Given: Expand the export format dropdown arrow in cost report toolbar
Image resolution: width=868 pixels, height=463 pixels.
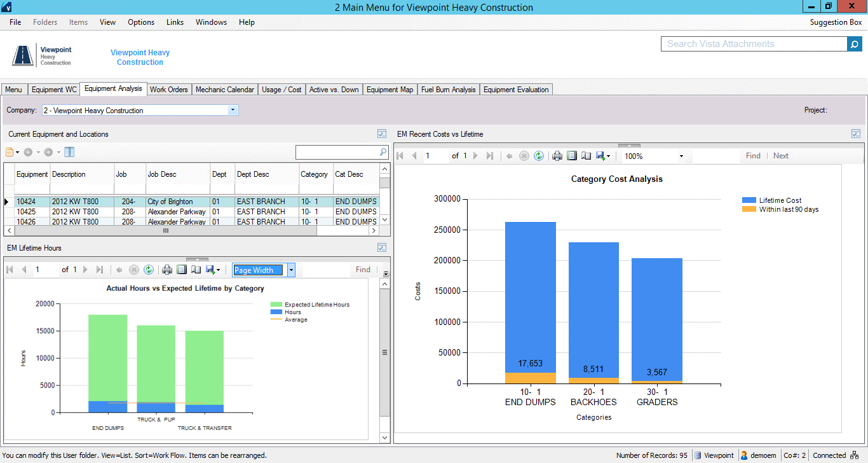Looking at the screenshot, I should coord(607,155).
